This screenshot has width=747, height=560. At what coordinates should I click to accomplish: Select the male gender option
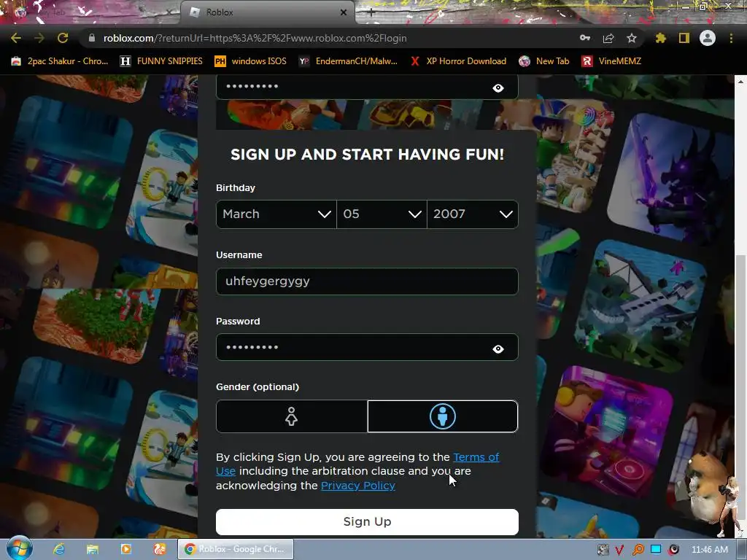(443, 416)
